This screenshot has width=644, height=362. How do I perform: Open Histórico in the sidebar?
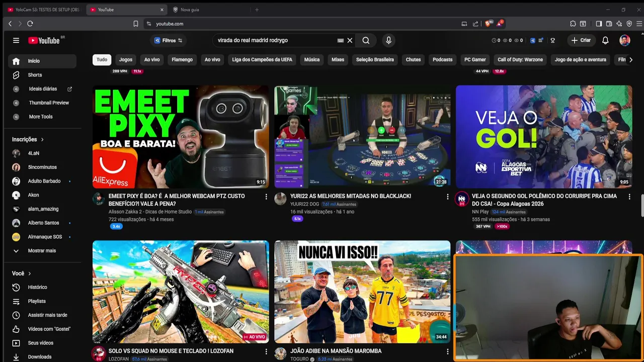tap(42, 287)
